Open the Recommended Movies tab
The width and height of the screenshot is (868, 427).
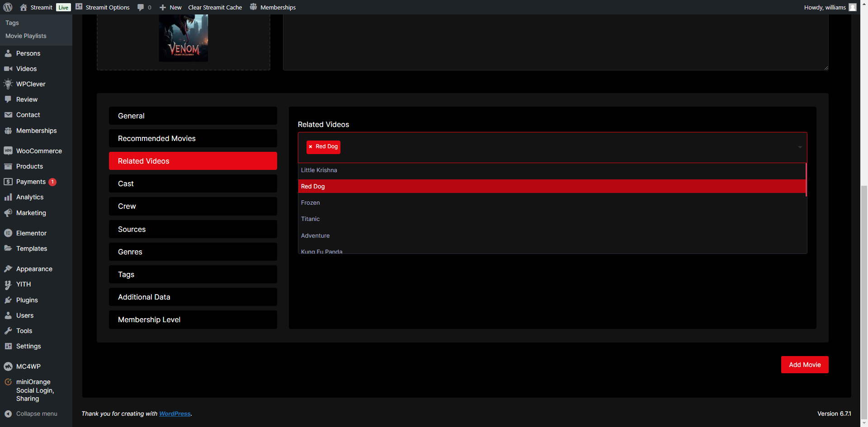coord(193,138)
